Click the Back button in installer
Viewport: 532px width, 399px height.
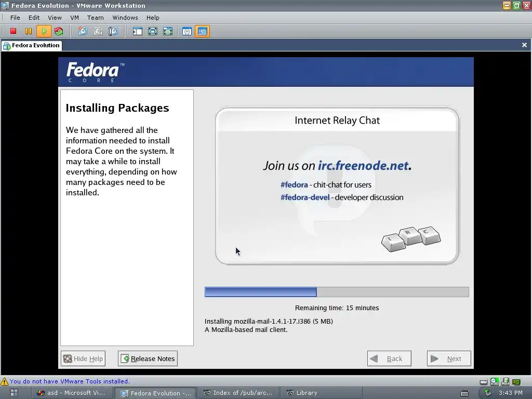(389, 358)
